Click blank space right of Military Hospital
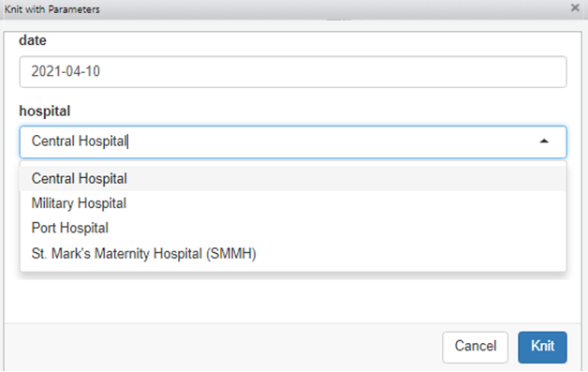Screen dimensions: 588x372 345,203
